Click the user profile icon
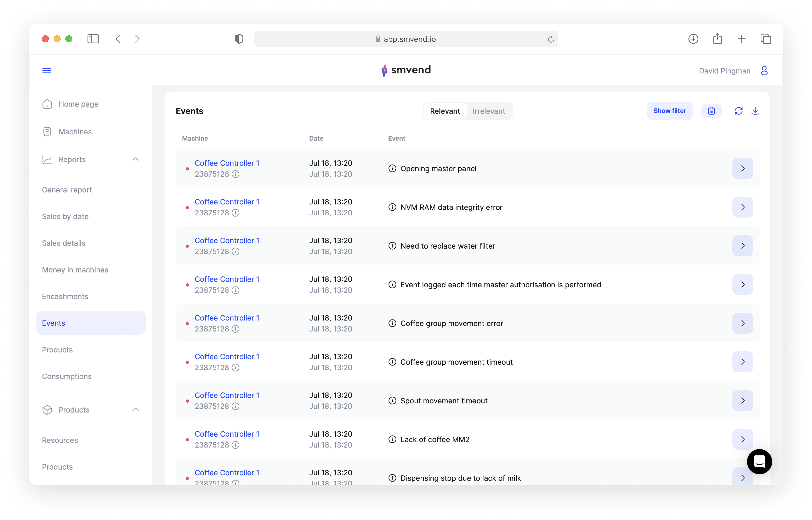 click(x=764, y=71)
